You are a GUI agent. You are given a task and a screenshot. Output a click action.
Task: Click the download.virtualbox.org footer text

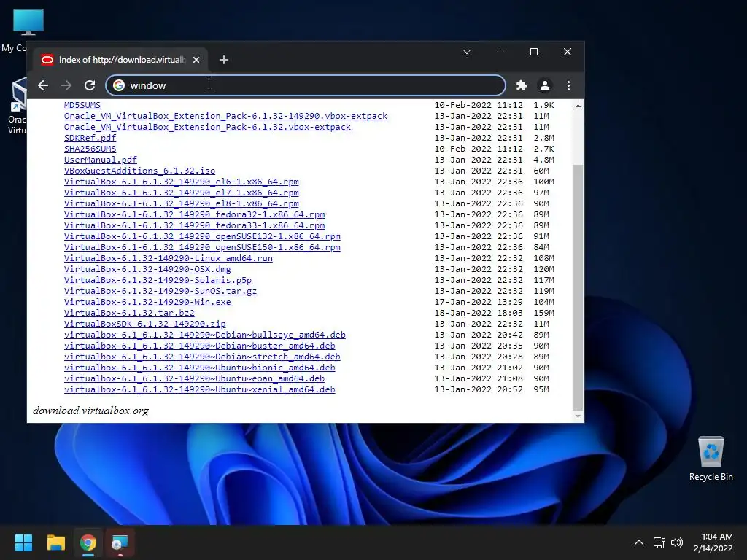(x=90, y=411)
